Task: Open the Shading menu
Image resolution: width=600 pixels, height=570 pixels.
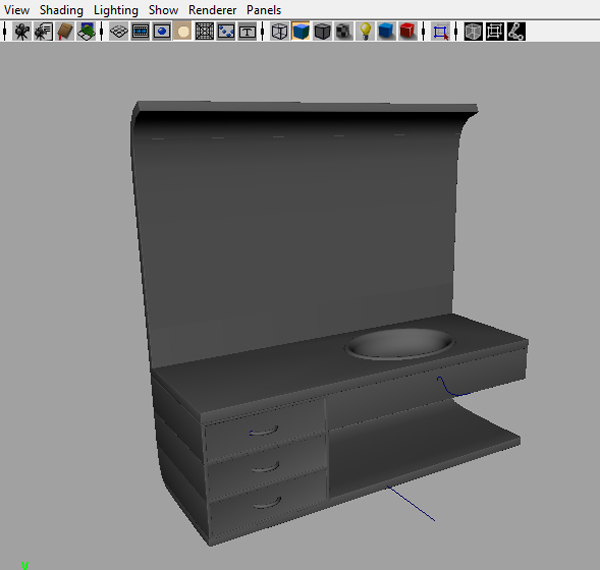Action: (61, 10)
